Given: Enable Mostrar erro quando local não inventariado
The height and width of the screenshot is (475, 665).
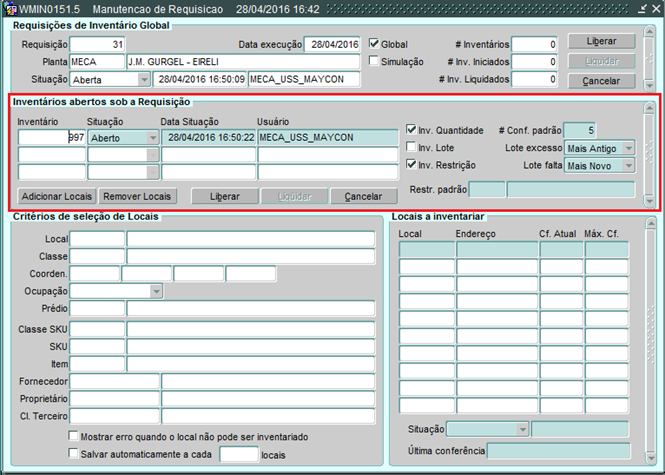Looking at the screenshot, I should [x=74, y=437].
